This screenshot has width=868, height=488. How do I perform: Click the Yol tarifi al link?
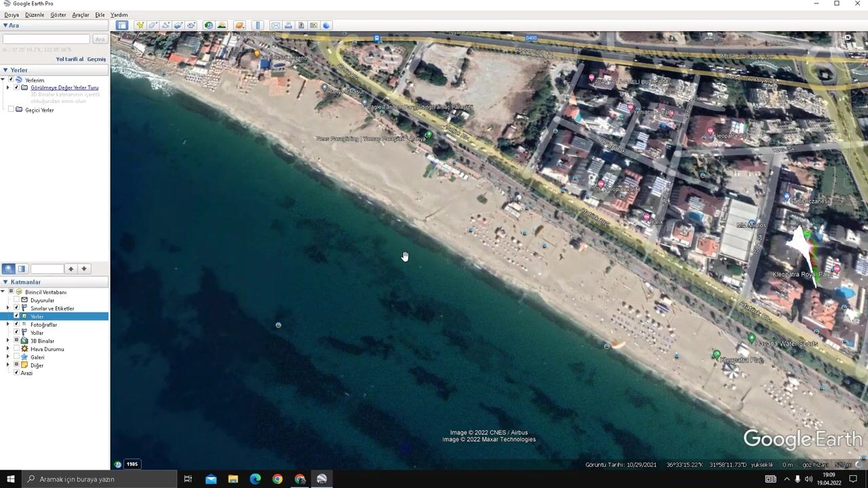click(69, 60)
